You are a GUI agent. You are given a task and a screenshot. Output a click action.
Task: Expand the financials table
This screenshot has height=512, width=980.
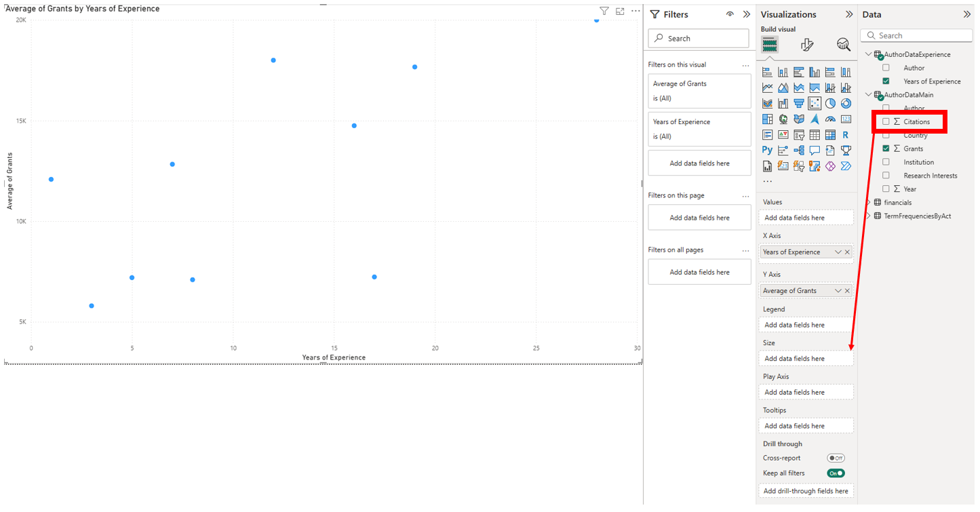point(869,202)
